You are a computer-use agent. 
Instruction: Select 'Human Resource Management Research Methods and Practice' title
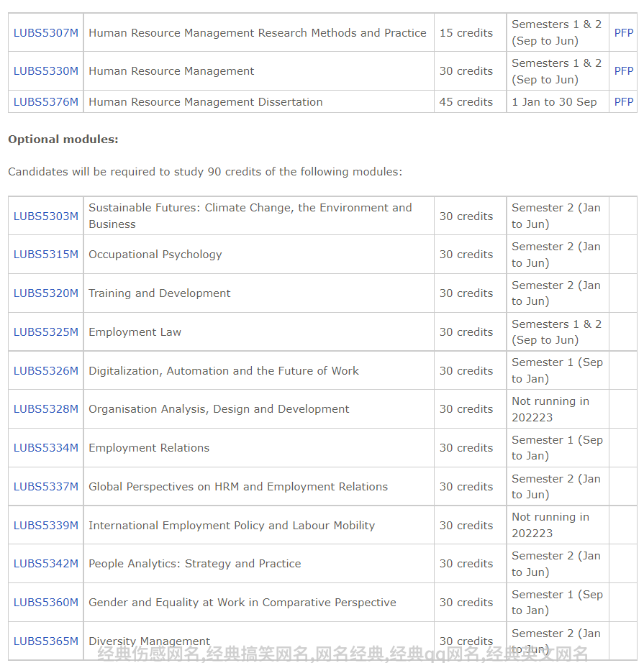pos(258,33)
